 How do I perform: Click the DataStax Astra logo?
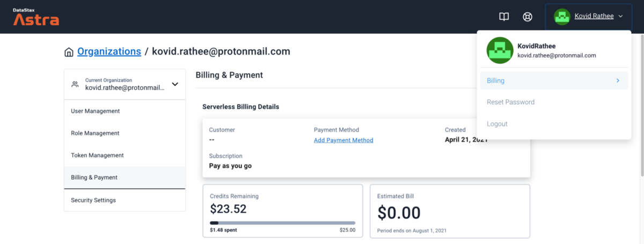click(36, 17)
